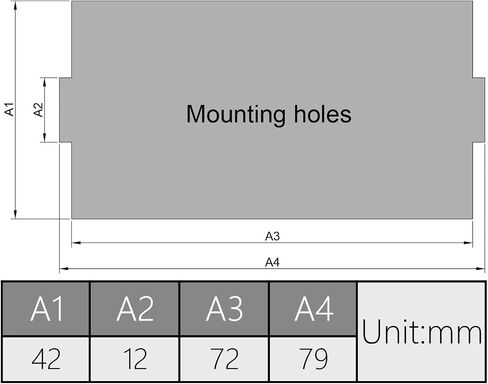Screen dimensions: 488x384
Task: Click the Unit:mm cell
Action: point(422,332)
